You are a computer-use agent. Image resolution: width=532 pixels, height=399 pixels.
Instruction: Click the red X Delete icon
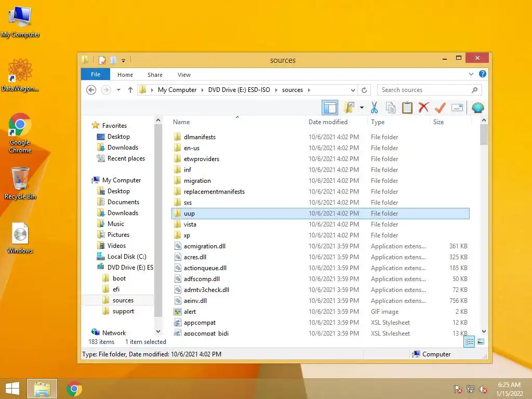click(x=423, y=108)
